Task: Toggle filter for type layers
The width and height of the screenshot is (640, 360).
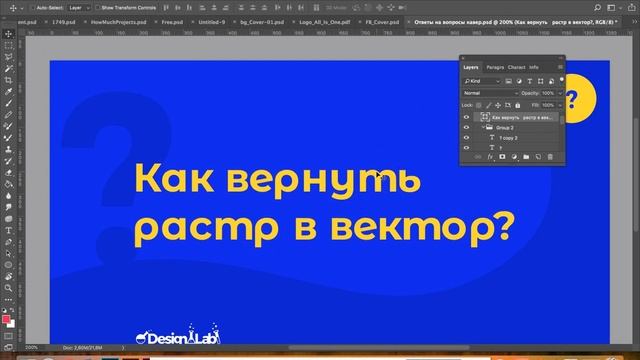Action: 529,81
